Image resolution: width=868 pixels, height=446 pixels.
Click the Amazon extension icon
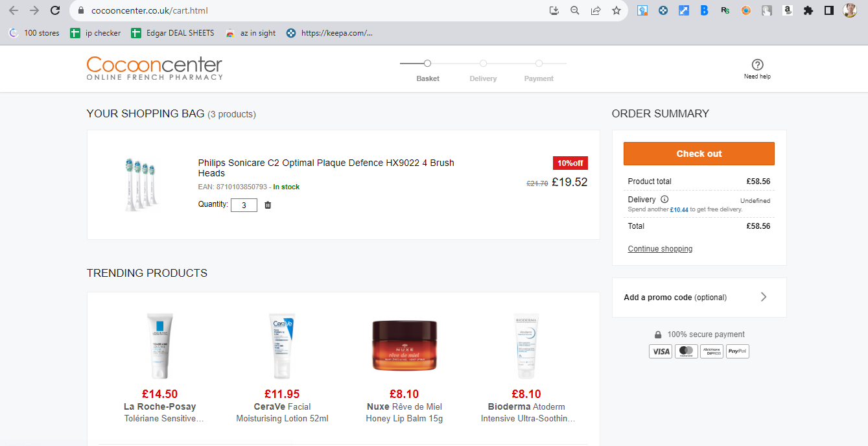(787, 10)
